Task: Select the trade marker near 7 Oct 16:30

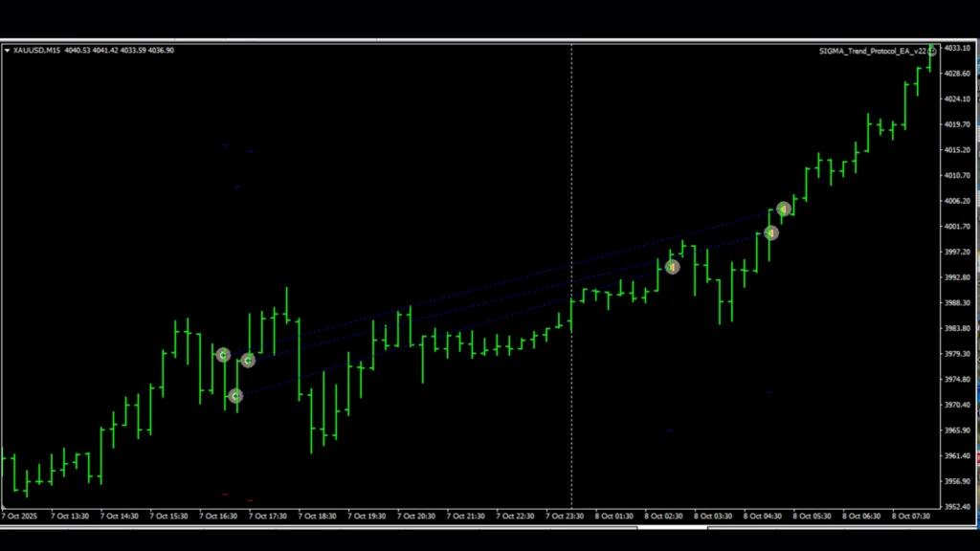Action: click(223, 355)
